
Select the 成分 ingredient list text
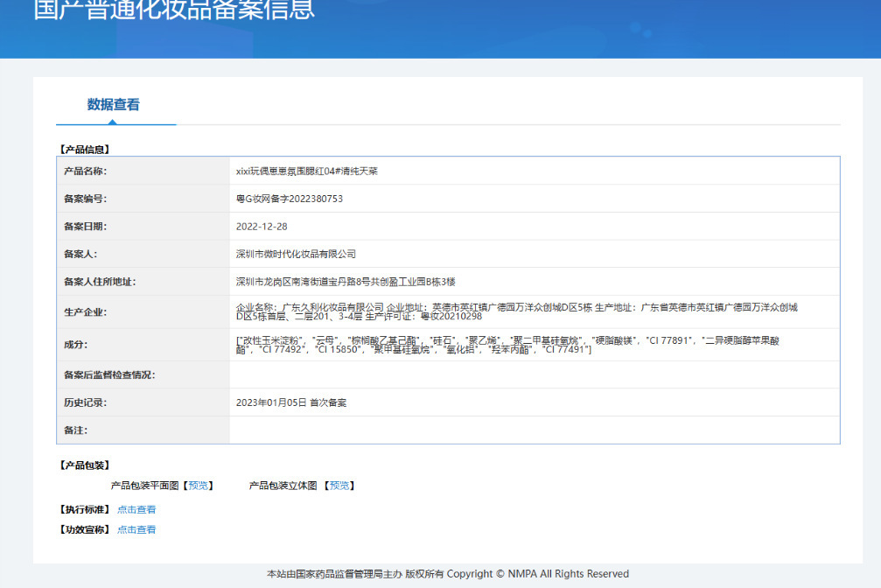click(507, 345)
